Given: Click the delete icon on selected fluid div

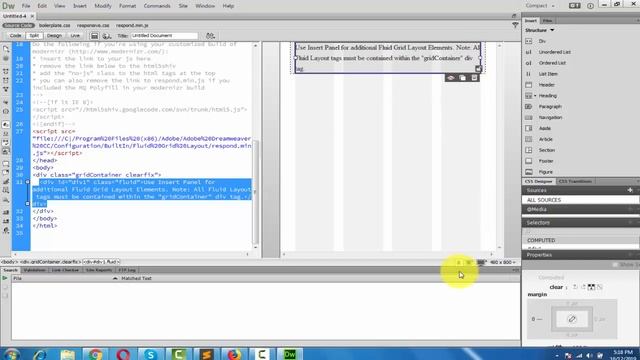Looking at the screenshot, I should (474, 78).
